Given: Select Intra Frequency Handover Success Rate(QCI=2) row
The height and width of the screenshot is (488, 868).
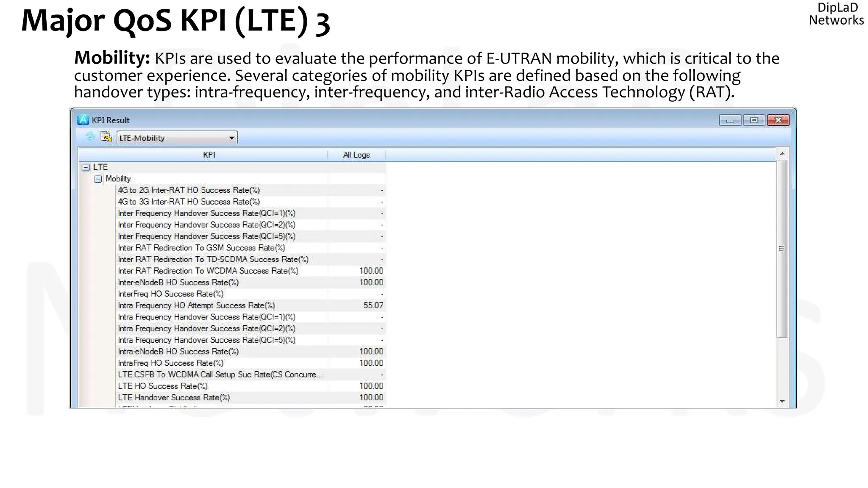Looking at the screenshot, I should 251,328.
